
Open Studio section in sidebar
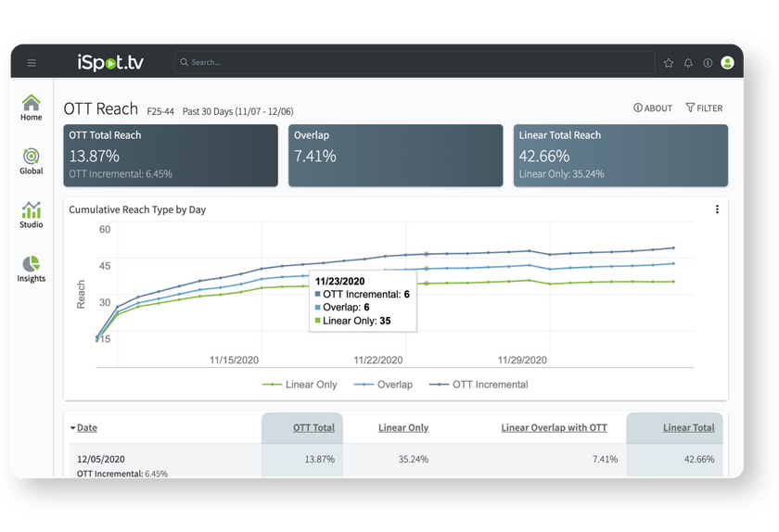point(32,215)
